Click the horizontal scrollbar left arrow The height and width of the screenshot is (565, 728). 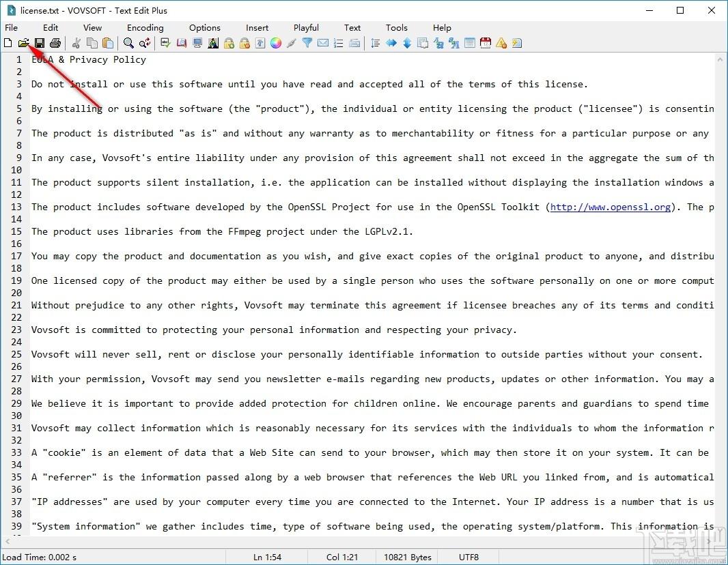tap(7, 541)
